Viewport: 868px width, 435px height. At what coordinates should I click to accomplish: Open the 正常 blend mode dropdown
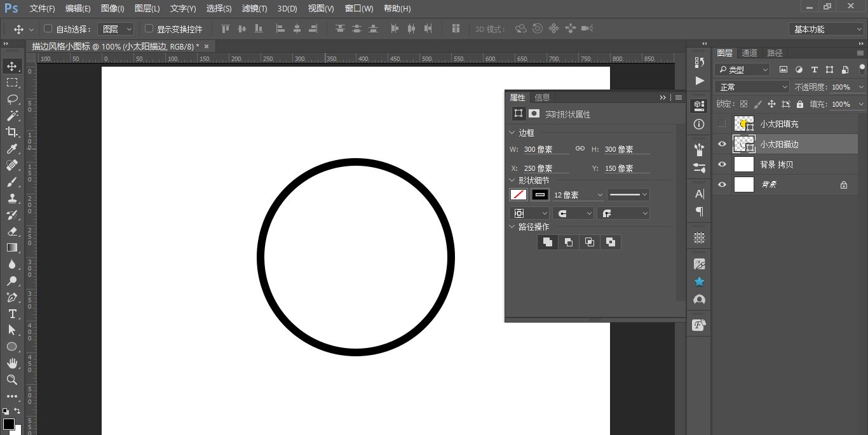click(x=752, y=87)
